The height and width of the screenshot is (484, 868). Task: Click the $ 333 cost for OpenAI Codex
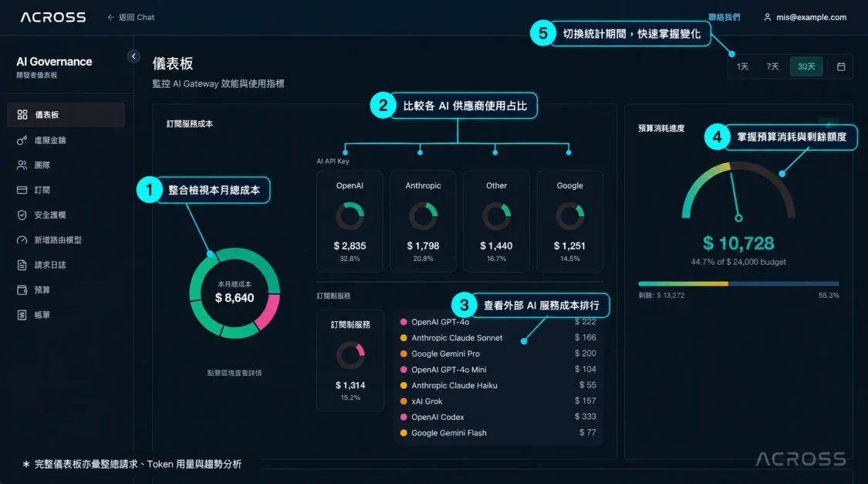click(585, 416)
